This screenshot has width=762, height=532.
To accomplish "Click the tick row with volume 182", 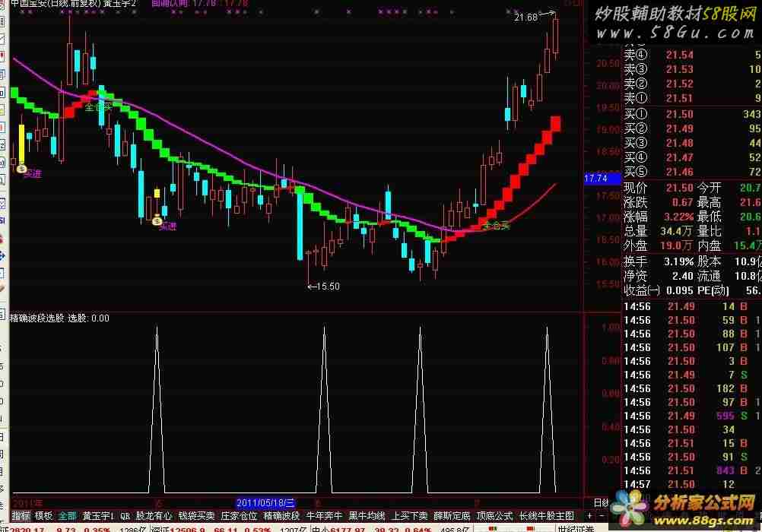I will pyautogui.click(x=693, y=388).
